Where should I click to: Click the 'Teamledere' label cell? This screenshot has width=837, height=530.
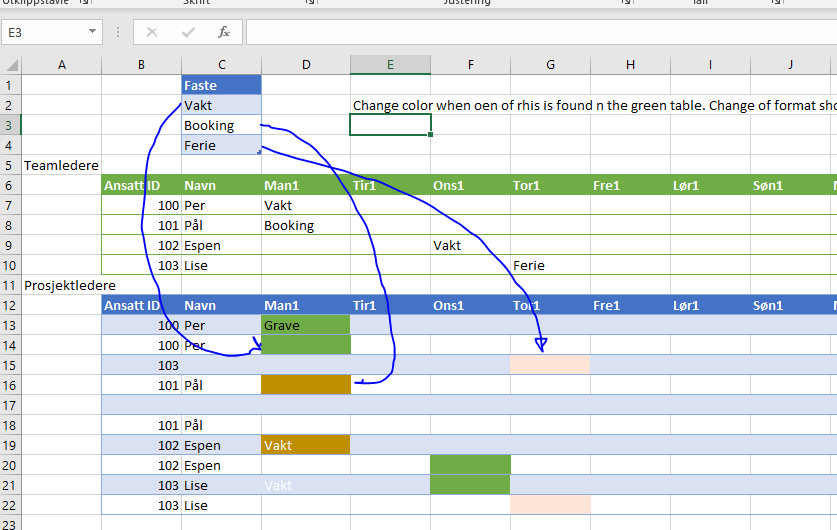(61, 165)
